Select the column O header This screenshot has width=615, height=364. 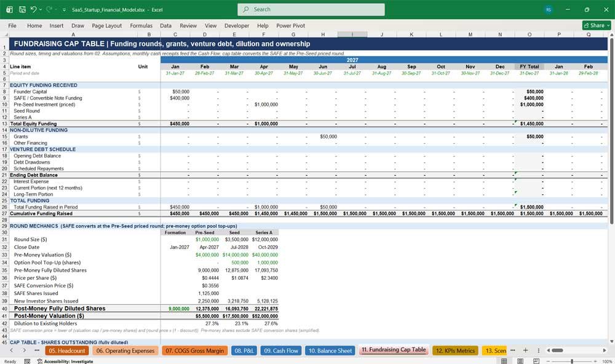[x=529, y=34]
